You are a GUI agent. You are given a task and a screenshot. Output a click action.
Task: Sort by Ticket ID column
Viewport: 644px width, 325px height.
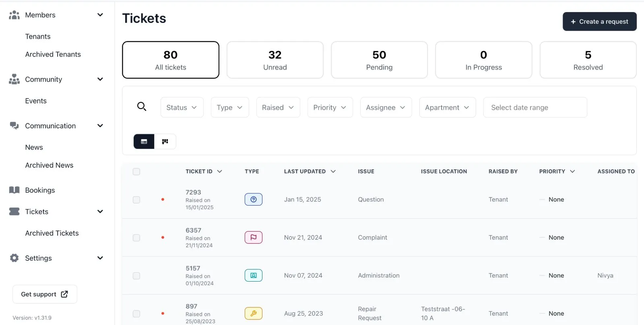click(204, 171)
